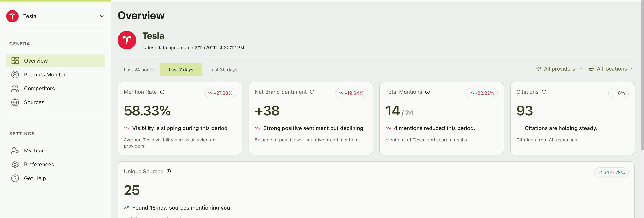This screenshot has height=218, width=644.
Task: Click the Competitors people icon
Action: 15,88
